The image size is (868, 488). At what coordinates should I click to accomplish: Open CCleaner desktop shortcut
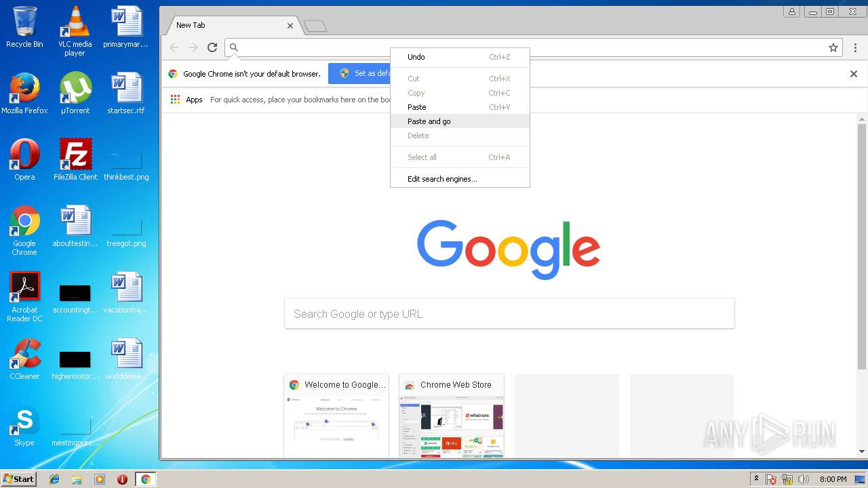point(24,359)
